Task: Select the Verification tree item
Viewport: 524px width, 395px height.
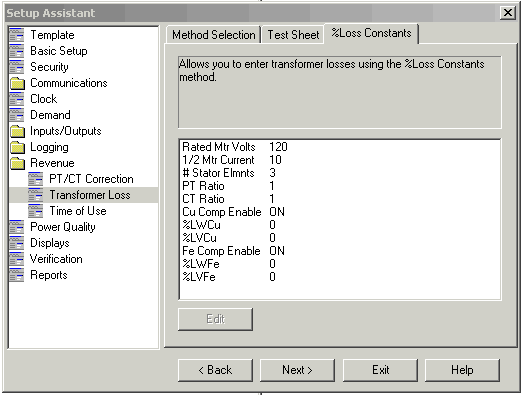Action: point(56,259)
